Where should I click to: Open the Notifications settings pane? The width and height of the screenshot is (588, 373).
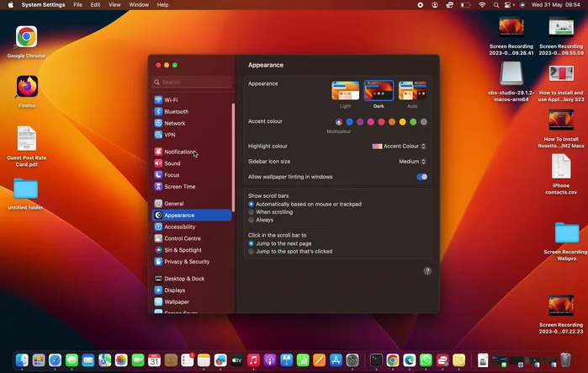pos(179,152)
